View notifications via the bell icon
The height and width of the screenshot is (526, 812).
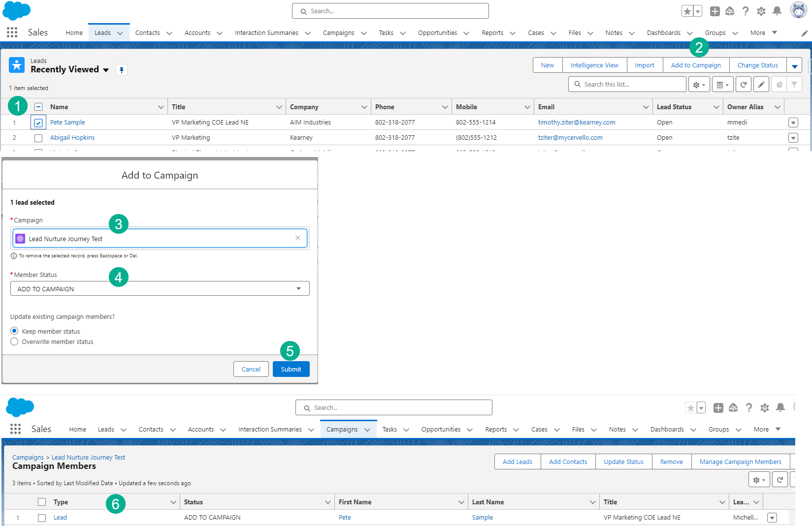[777, 10]
